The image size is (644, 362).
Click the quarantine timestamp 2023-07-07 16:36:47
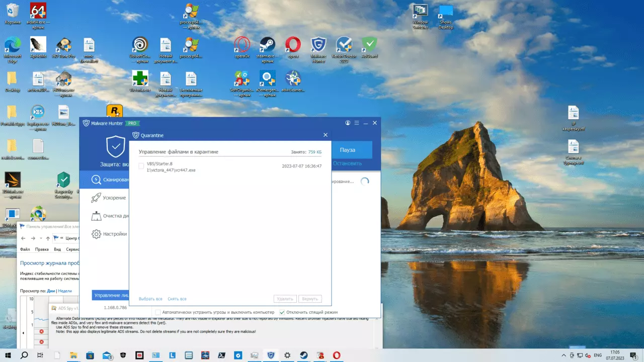tap(301, 166)
